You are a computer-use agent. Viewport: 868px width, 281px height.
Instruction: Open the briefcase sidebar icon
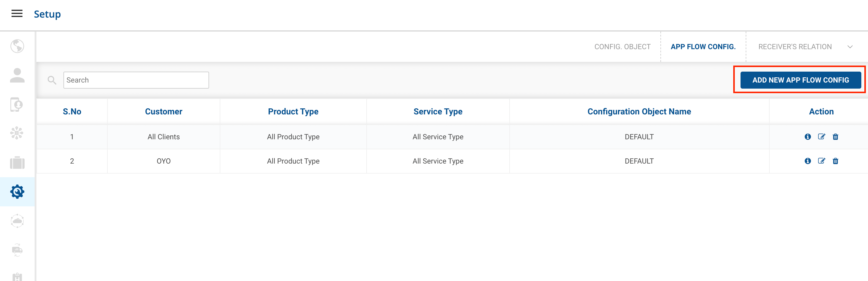[17, 163]
